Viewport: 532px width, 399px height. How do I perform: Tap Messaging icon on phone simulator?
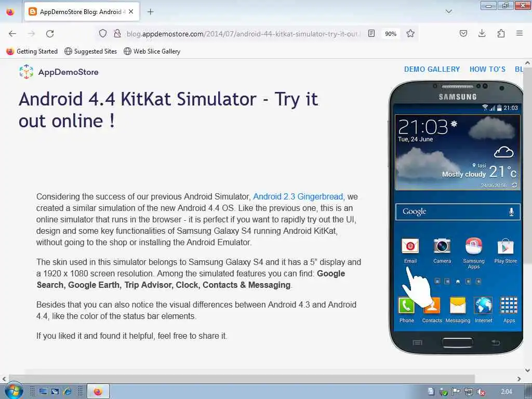click(458, 310)
